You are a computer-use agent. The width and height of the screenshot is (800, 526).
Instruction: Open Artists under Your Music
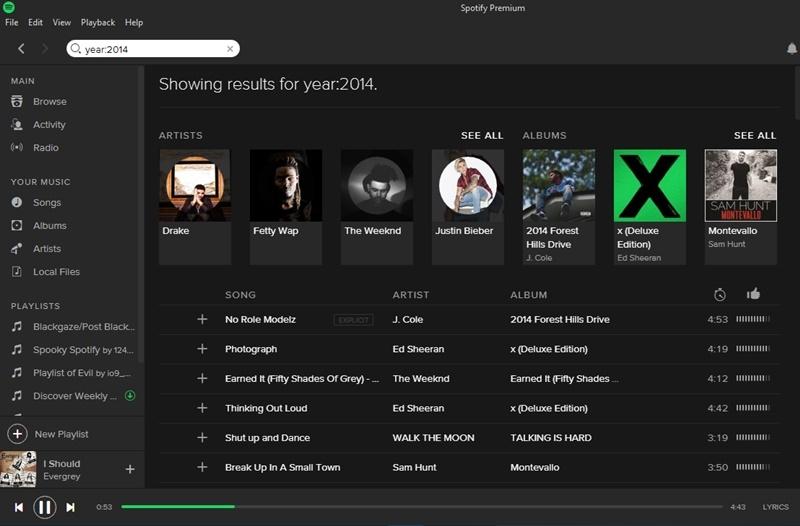[47, 248]
